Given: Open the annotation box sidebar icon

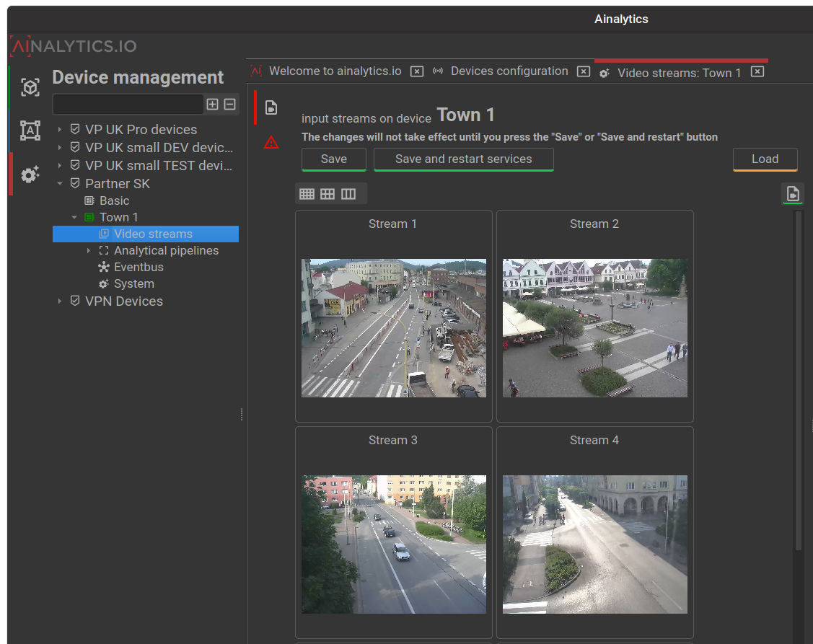Looking at the screenshot, I should [x=30, y=131].
